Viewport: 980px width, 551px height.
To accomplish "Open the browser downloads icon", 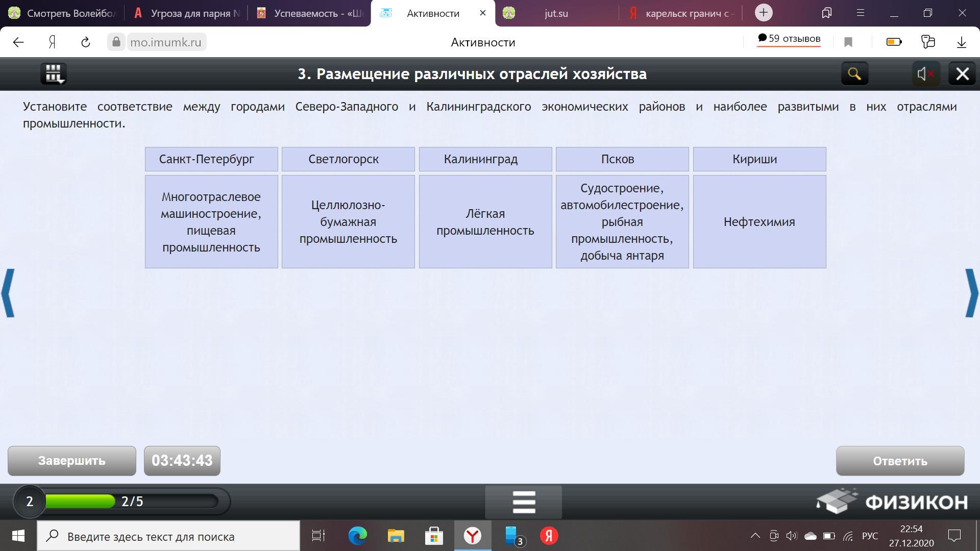I will tap(961, 42).
